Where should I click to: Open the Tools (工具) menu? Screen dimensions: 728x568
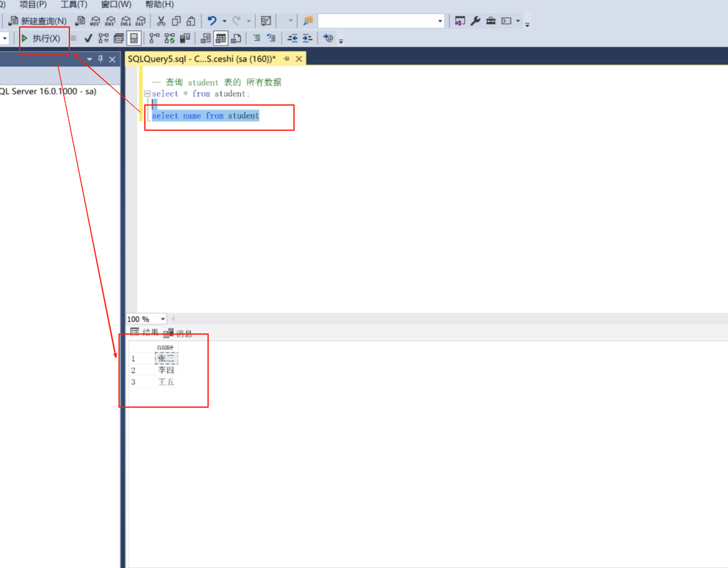tap(74, 5)
